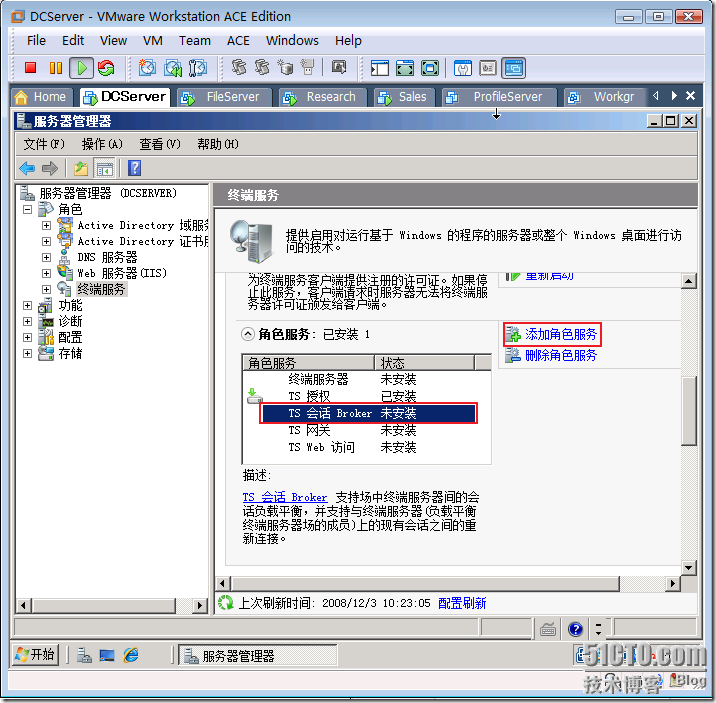Enter full screen mode icon

click(430, 68)
